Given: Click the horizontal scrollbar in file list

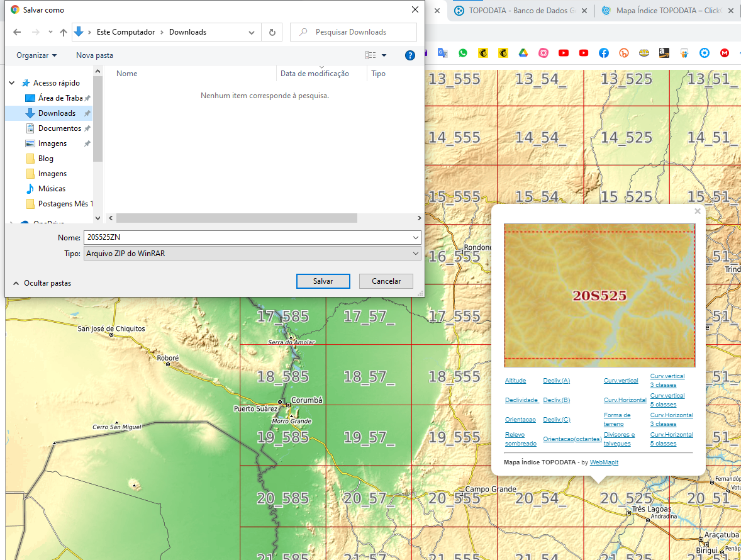Looking at the screenshot, I should pos(237,218).
